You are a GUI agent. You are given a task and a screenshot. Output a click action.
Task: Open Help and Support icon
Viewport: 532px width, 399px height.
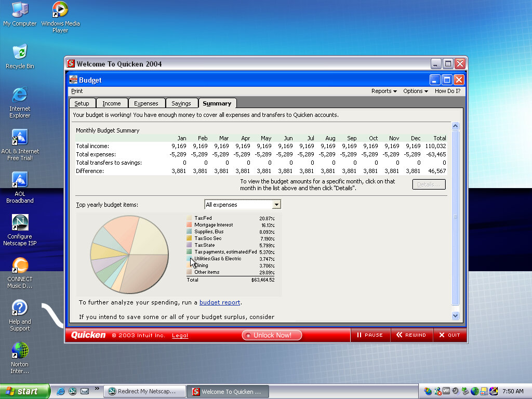(x=20, y=308)
